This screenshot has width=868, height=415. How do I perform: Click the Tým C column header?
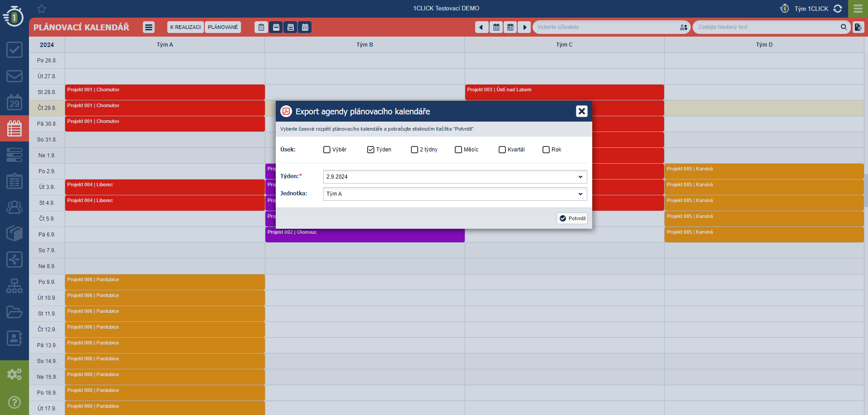(x=565, y=45)
